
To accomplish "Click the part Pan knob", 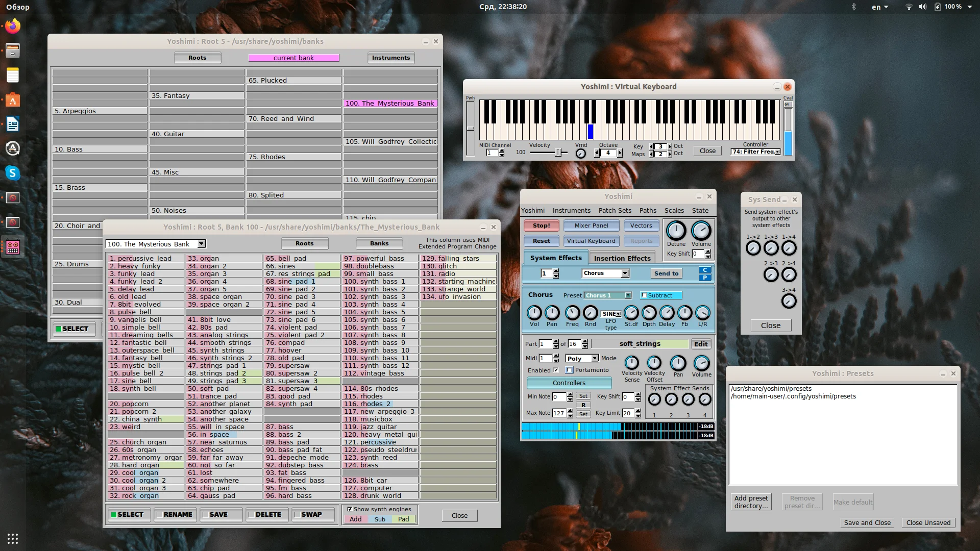I will [x=678, y=363].
